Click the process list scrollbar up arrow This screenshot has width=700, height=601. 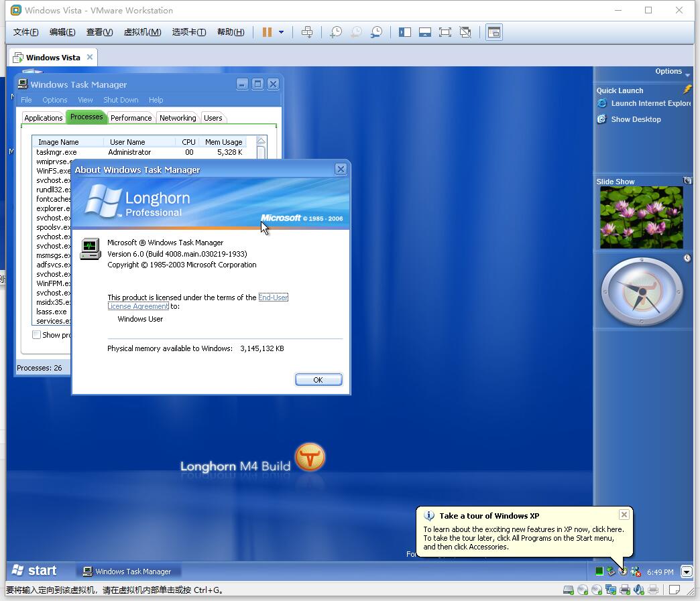[x=261, y=141]
